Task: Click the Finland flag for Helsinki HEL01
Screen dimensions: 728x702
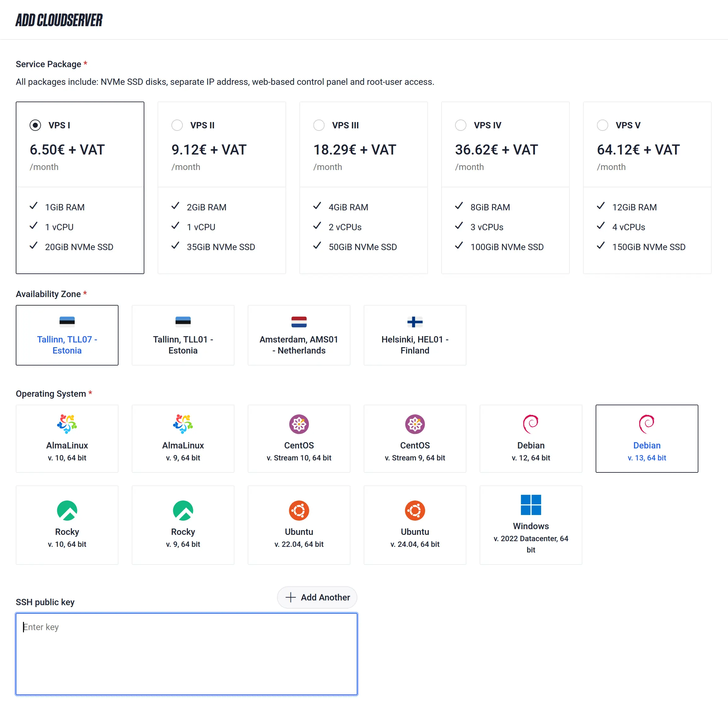Action: [x=414, y=321]
